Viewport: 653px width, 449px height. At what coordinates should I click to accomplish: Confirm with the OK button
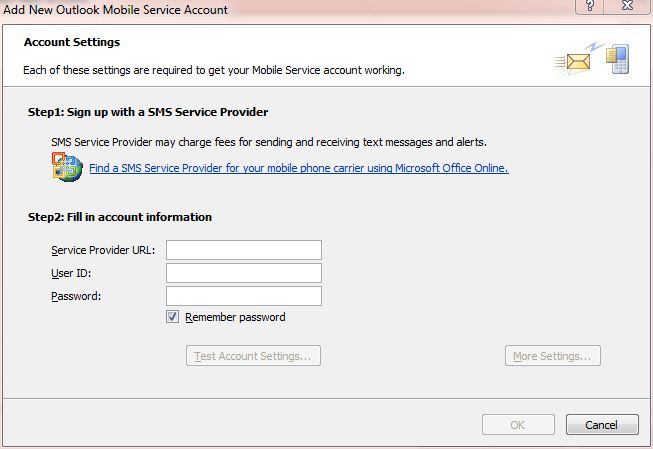point(517,425)
